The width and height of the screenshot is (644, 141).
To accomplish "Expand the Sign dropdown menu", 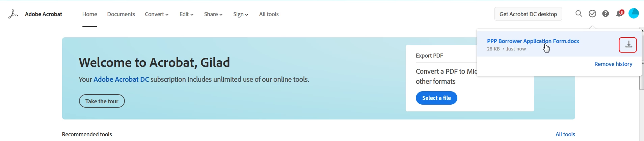I will point(241,14).
